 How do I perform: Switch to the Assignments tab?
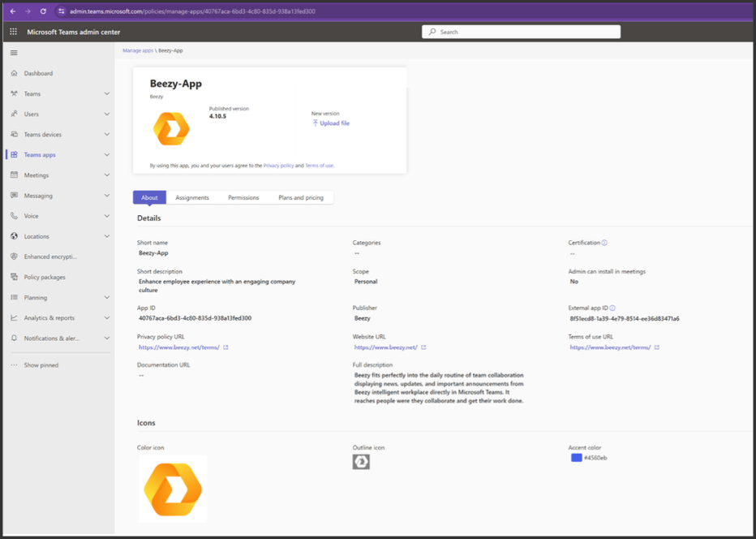192,197
